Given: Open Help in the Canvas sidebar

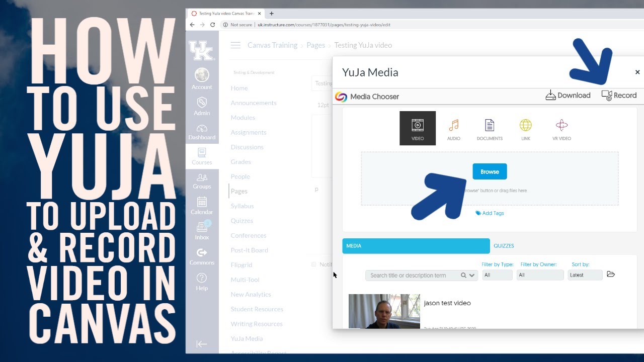Looking at the screenshot, I should point(202,282).
